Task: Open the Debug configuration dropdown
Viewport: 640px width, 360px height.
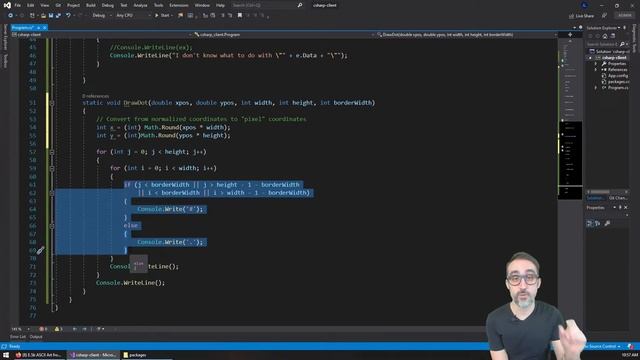Action: coord(102,16)
